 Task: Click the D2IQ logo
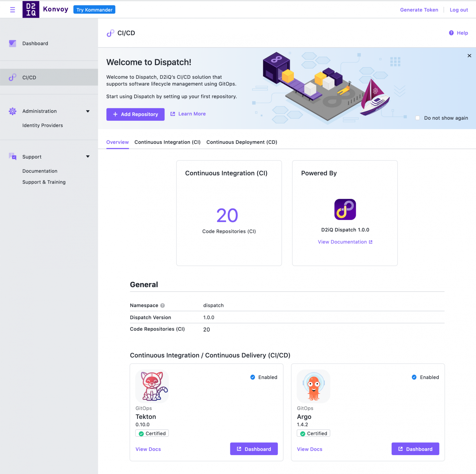31,9
